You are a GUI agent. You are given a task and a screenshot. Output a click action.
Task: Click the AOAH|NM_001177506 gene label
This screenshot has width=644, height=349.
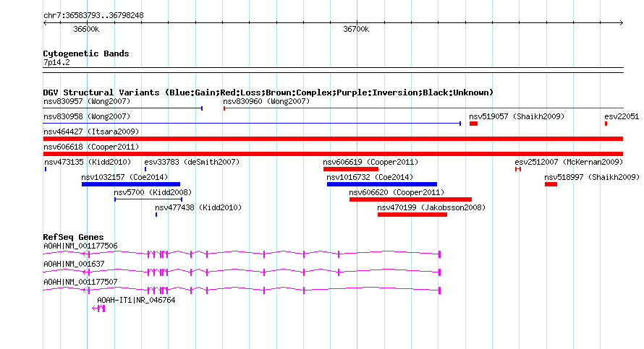(80, 246)
